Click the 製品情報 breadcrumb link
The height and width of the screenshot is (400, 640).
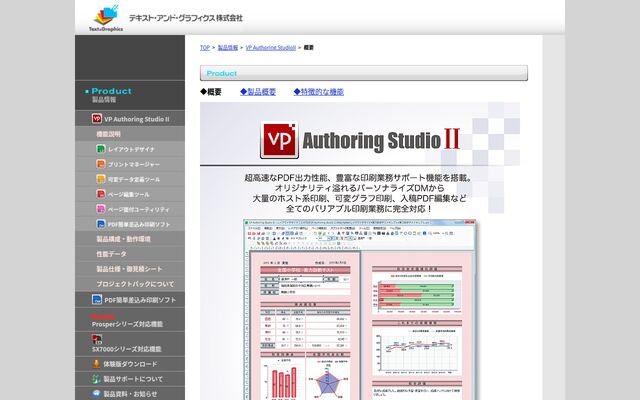coord(228,48)
